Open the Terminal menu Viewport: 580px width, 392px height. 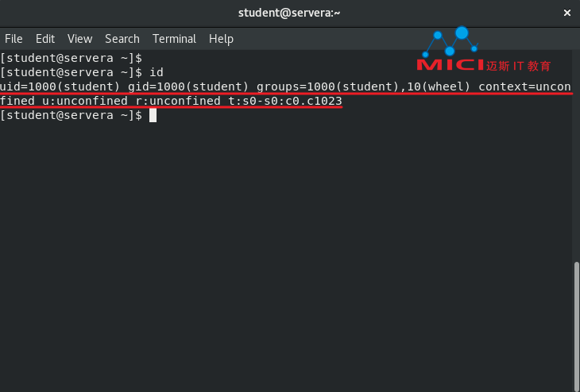coord(174,39)
